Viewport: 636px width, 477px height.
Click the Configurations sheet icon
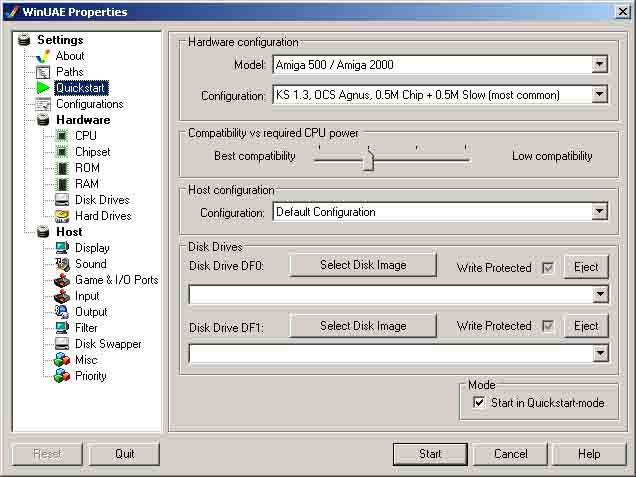tap(43, 104)
